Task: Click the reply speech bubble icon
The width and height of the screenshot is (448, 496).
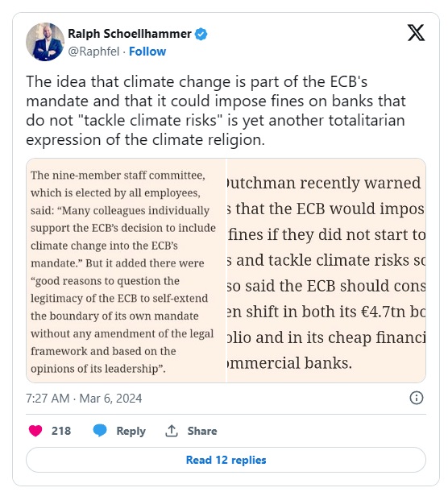Action: pyautogui.click(x=100, y=431)
